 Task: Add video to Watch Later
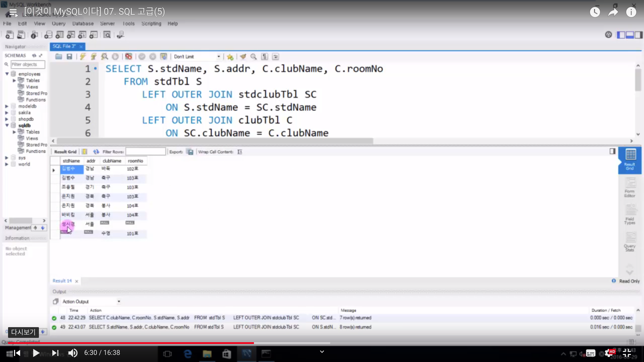coord(595,12)
